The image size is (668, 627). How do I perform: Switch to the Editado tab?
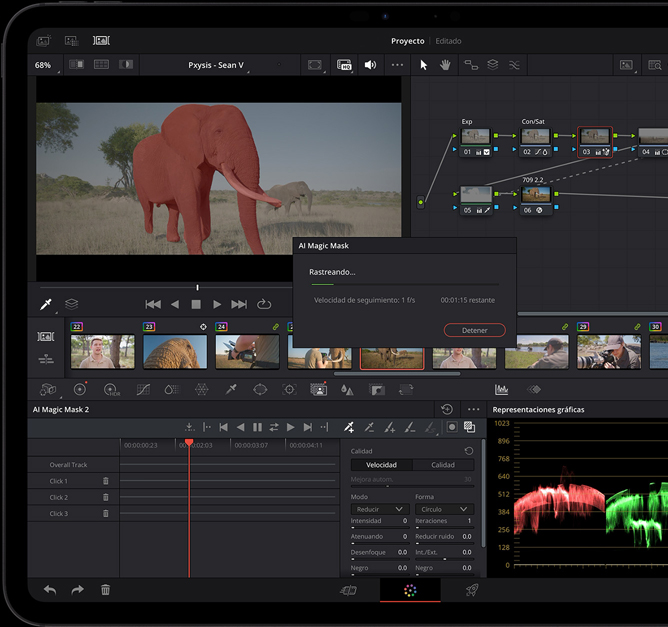448,41
